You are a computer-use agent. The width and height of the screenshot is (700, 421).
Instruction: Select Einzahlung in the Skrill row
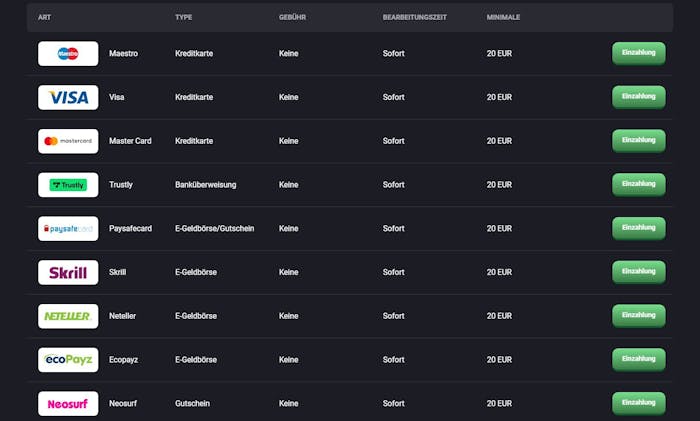click(x=638, y=272)
